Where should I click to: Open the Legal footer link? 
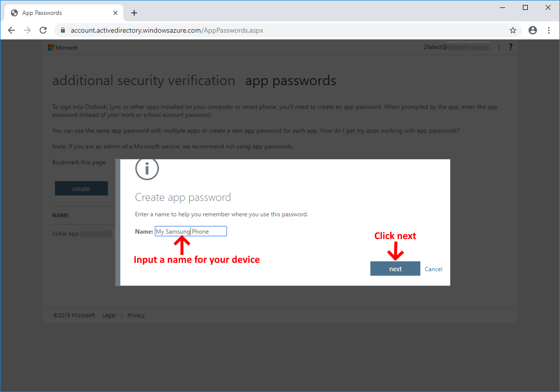[109, 315]
